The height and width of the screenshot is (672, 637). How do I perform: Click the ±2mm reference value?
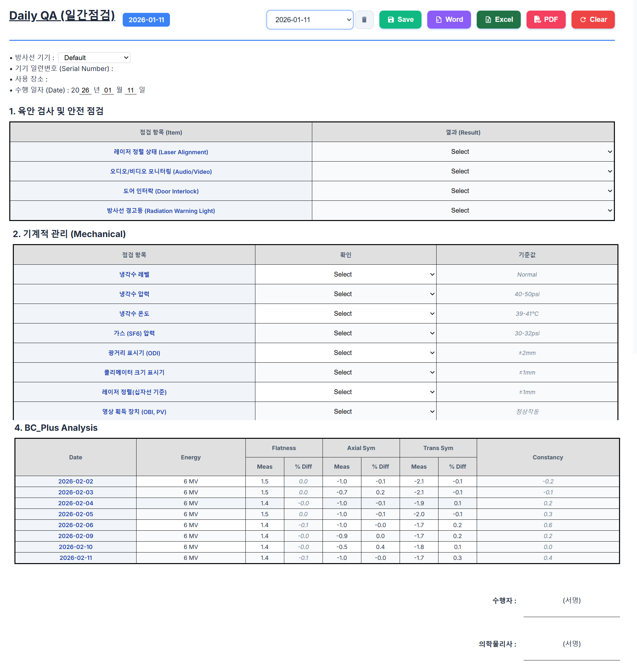(527, 353)
